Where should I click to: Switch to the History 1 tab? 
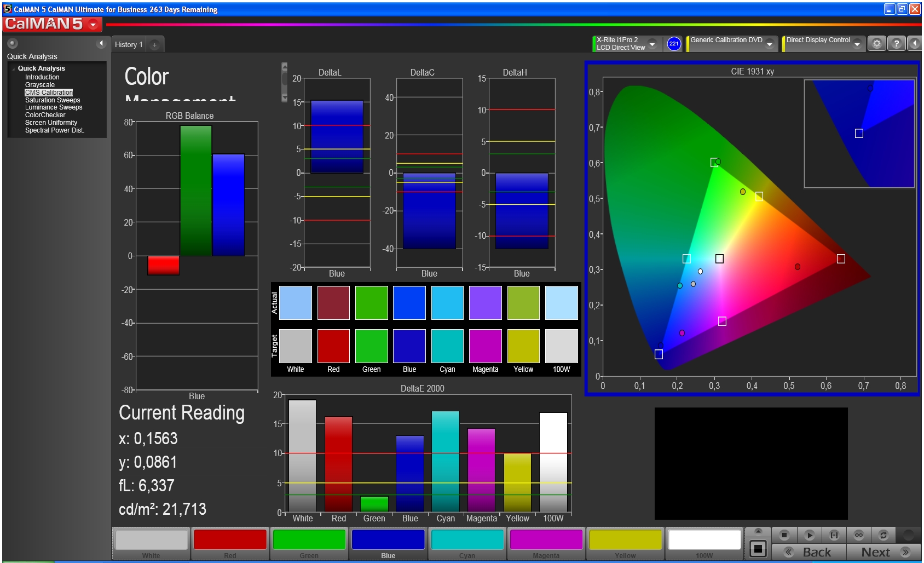[x=129, y=45]
